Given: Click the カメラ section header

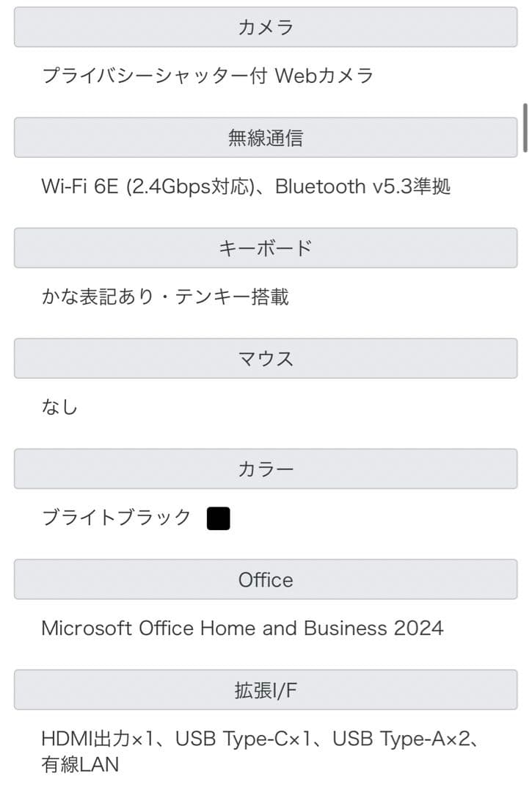Looking at the screenshot, I should pos(266,28).
